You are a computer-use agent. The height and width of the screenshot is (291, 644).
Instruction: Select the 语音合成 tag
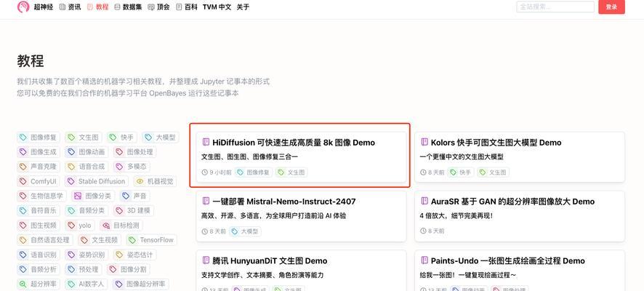(86, 167)
